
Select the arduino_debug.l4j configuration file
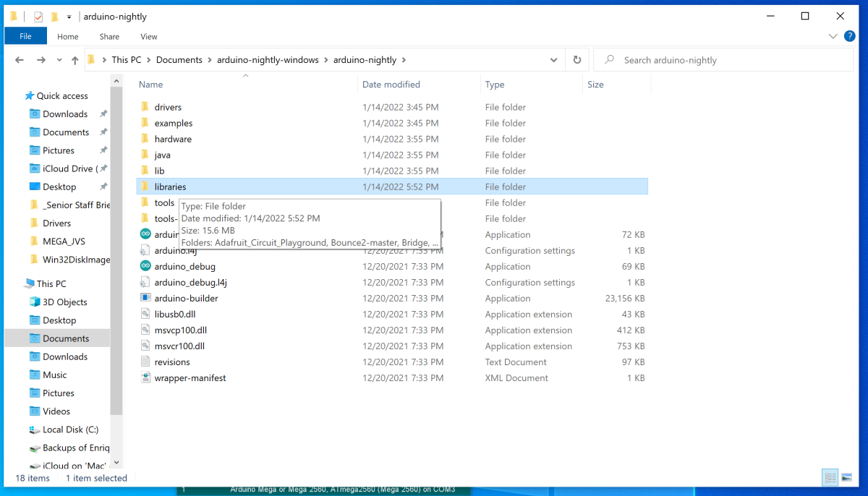391,282
